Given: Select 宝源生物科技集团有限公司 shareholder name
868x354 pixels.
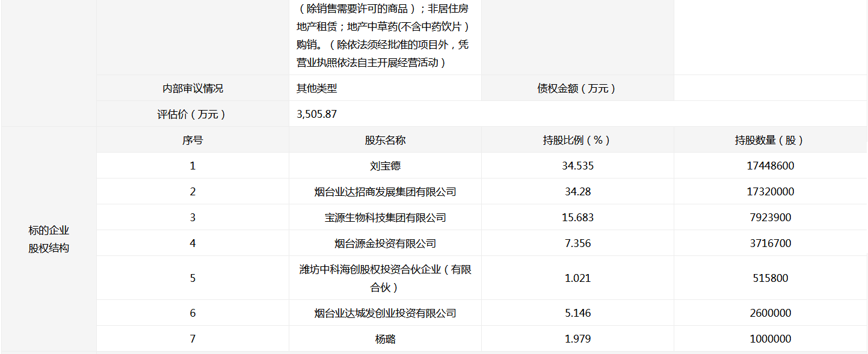Looking at the screenshot, I should click(385, 218).
